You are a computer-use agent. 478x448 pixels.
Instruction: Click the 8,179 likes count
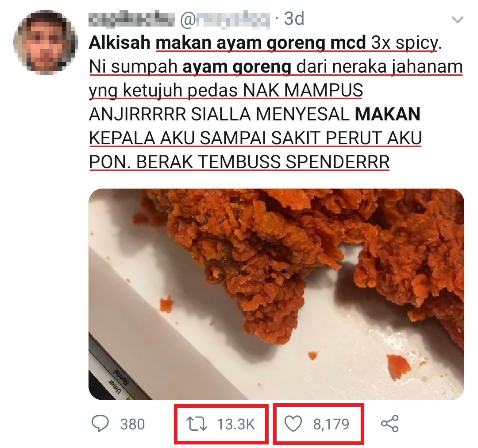pos(331,424)
